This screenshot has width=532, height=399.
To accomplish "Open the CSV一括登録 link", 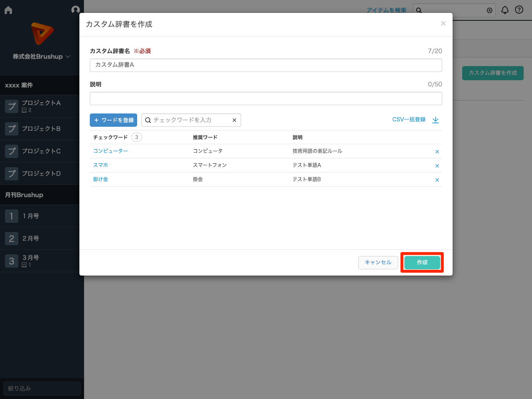I will pos(409,120).
